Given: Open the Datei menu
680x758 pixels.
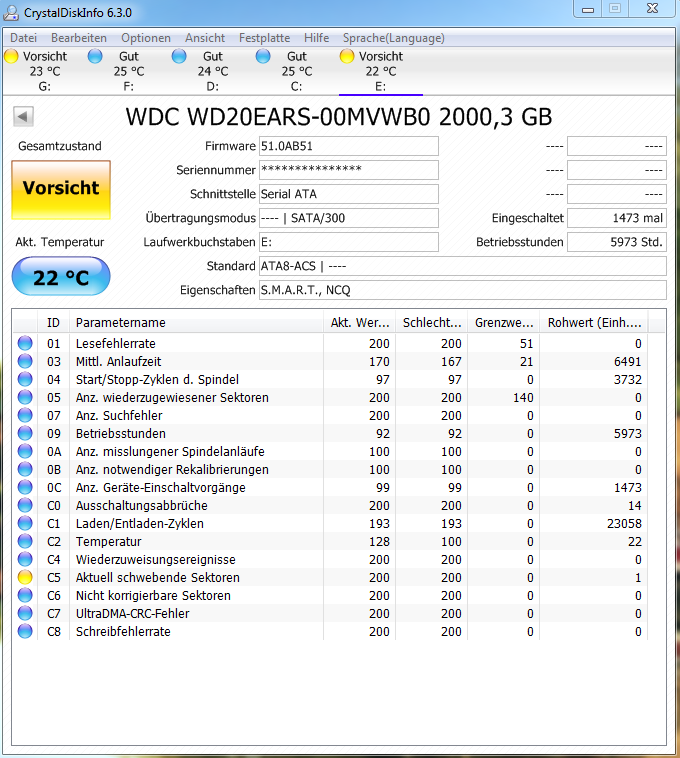Looking at the screenshot, I should pyautogui.click(x=23, y=38).
